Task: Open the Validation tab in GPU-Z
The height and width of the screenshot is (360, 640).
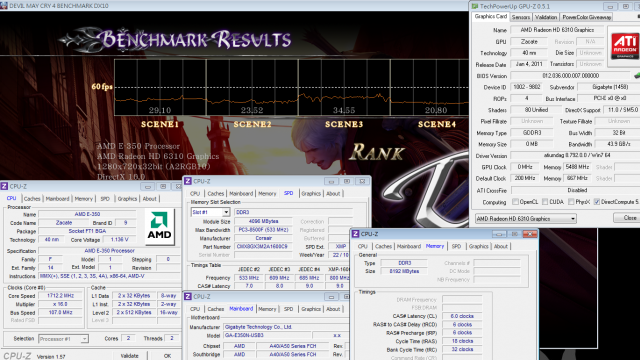Action: (x=546, y=17)
